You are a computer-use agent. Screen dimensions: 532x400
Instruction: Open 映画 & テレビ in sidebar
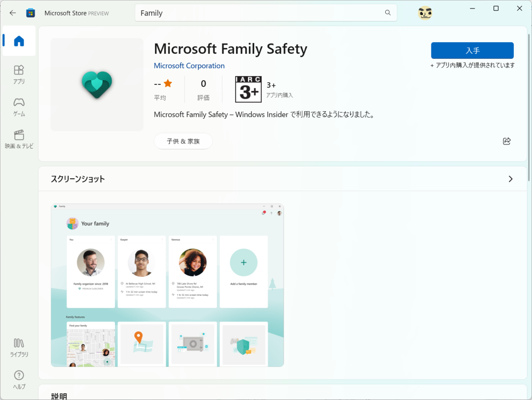(x=19, y=139)
